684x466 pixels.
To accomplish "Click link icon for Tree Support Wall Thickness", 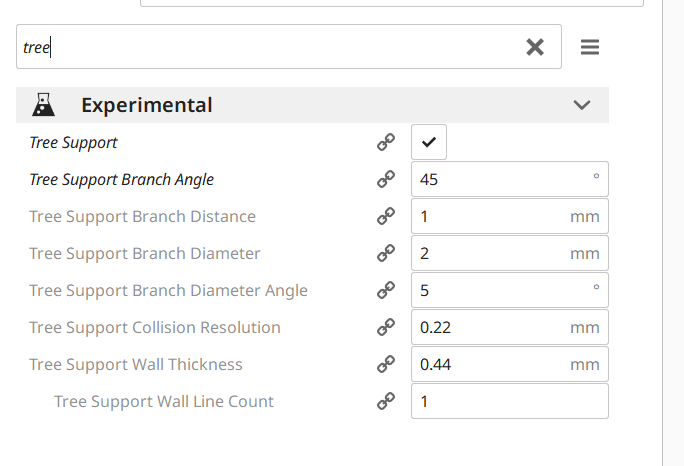I will tap(386, 365).
